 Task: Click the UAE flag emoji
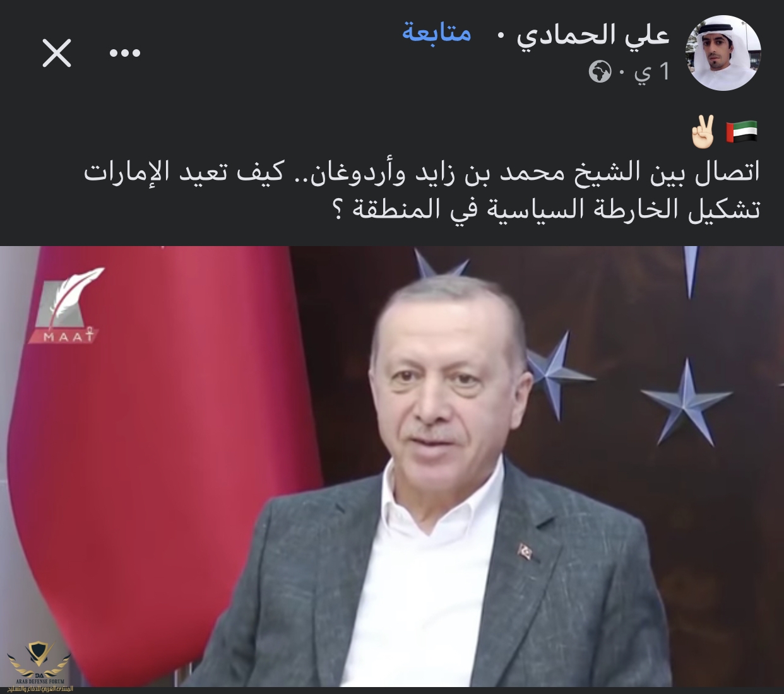742,132
